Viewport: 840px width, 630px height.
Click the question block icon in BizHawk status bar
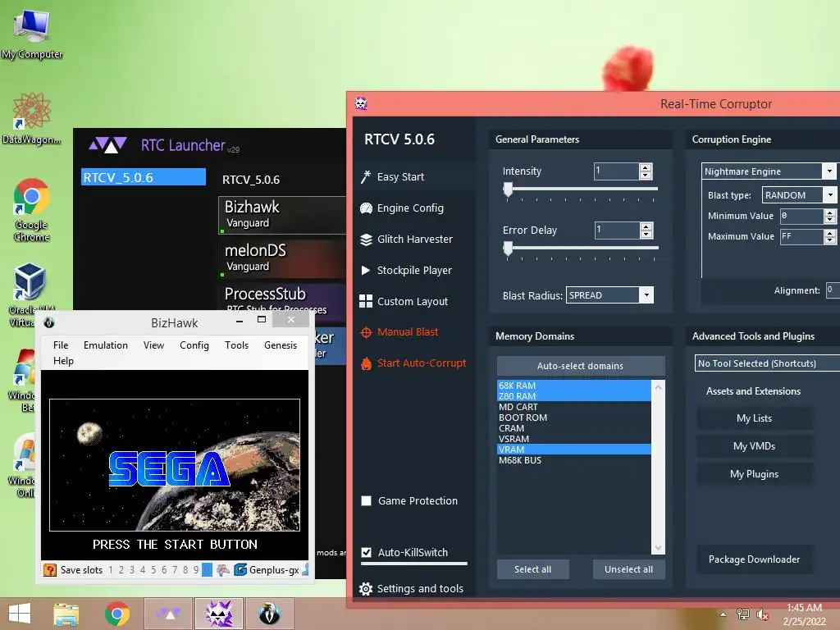pos(50,570)
